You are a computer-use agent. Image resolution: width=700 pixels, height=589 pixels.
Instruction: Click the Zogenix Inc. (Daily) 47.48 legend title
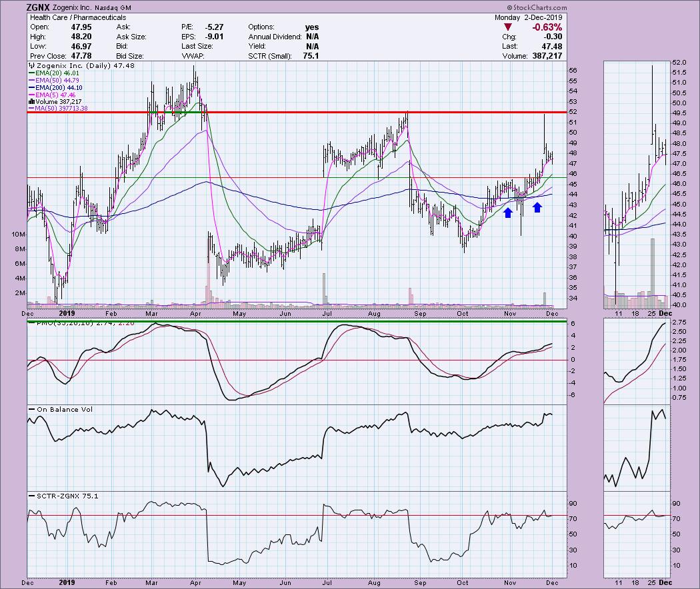tap(81, 65)
